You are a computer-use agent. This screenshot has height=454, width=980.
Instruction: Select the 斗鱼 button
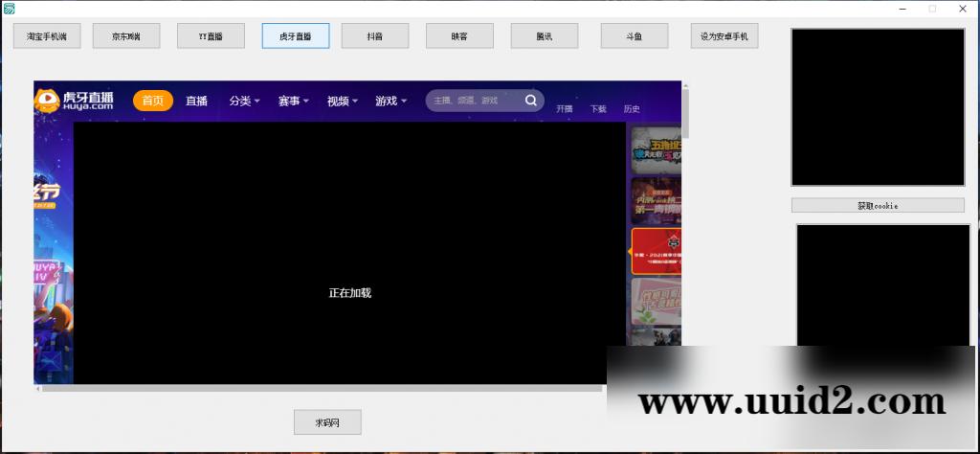pos(635,36)
